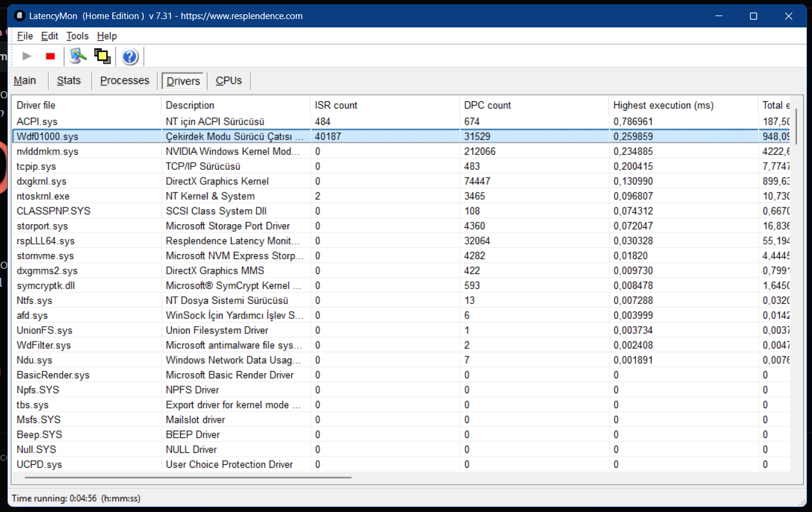This screenshot has width=812, height=512.
Task: Select the nvlddmkm.sys driver row
Action: (401, 151)
